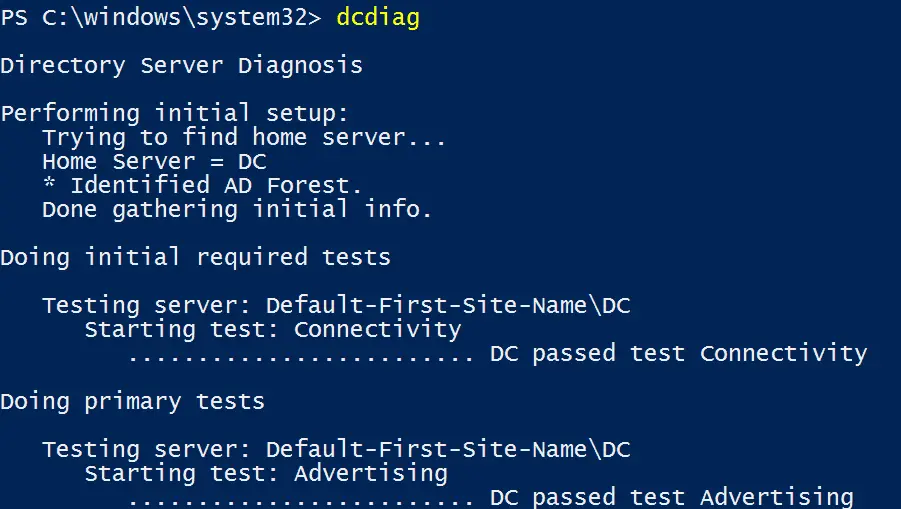The width and height of the screenshot is (901, 509).
Task: Click the Identified AD Forest text
Action: pos(216,185)
